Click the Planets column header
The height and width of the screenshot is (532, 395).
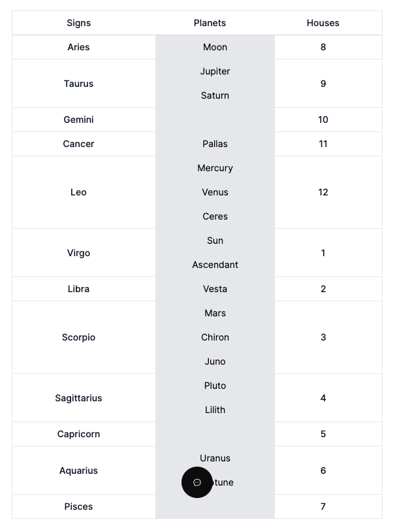[210, 23]
